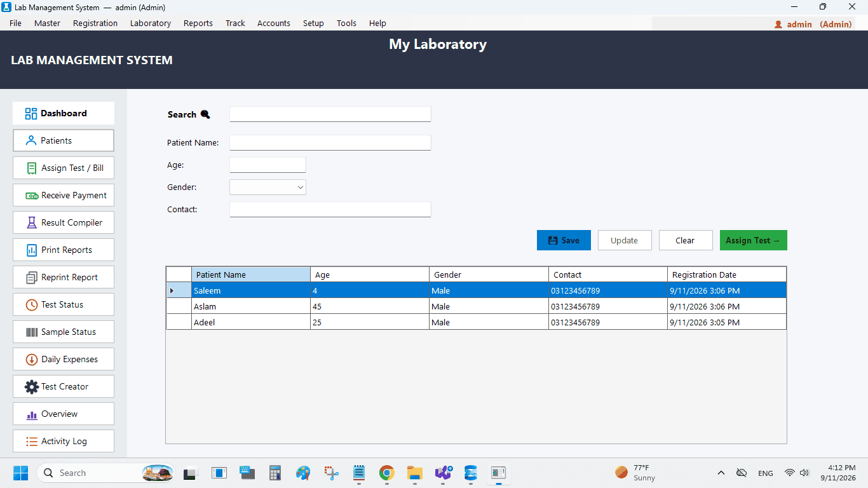Image resolution: width=868 pixels, height=488 pixels.
Task: Open the Test Creator gear icon
Action: (x=32, y=387)
